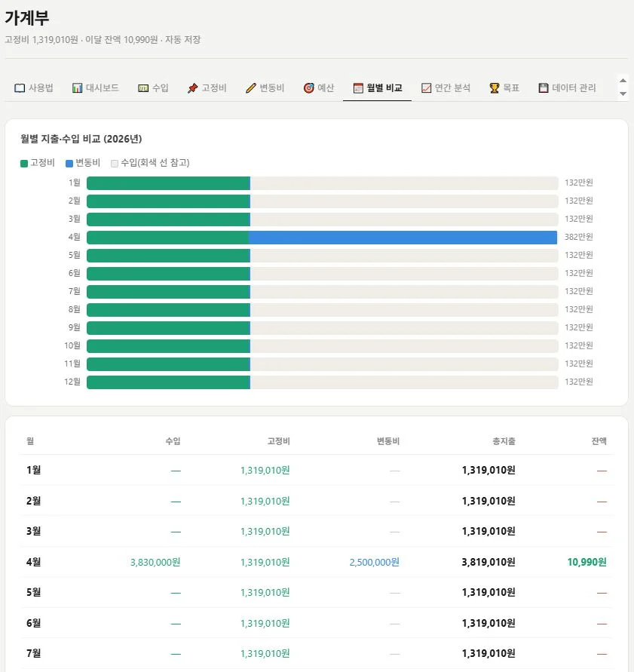Click the gray 수입 legend swatch
This screenshot has height=672, width=634.
[115, 163]
